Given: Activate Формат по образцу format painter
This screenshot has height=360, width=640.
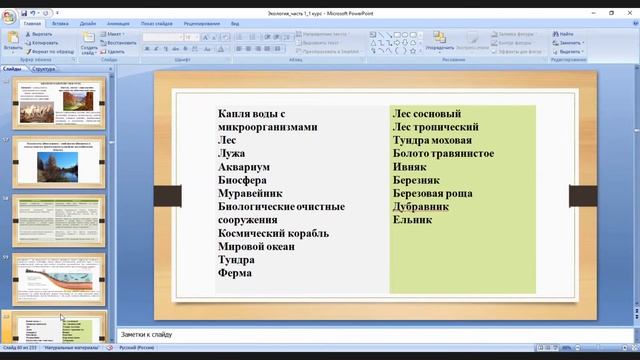Looking at the screenshot, I should coord(50,52).
